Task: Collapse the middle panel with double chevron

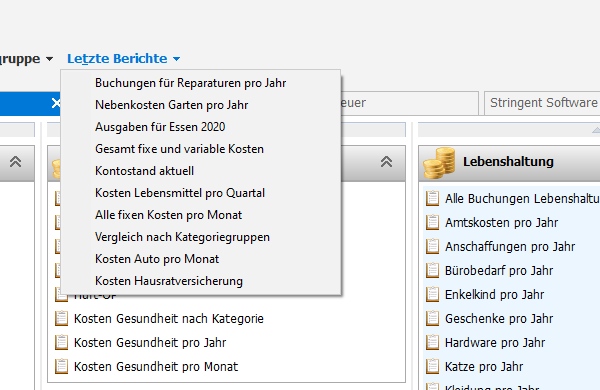Action: pos(386,162)
